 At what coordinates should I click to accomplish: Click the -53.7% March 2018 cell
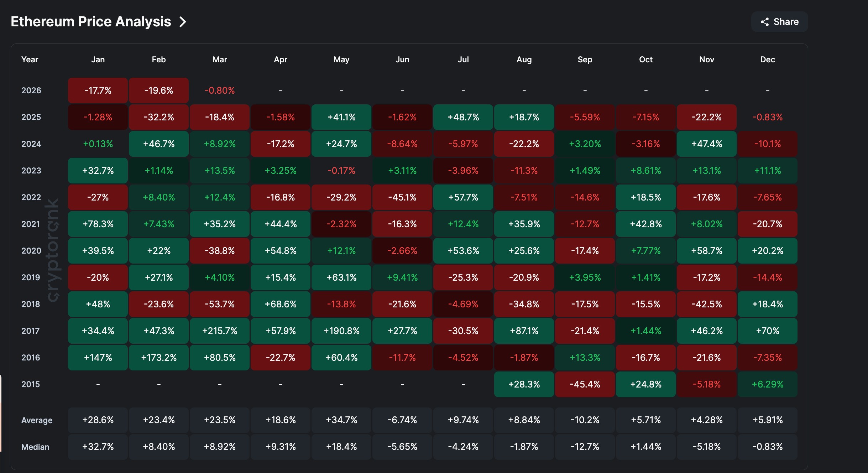tap(219, 304)
